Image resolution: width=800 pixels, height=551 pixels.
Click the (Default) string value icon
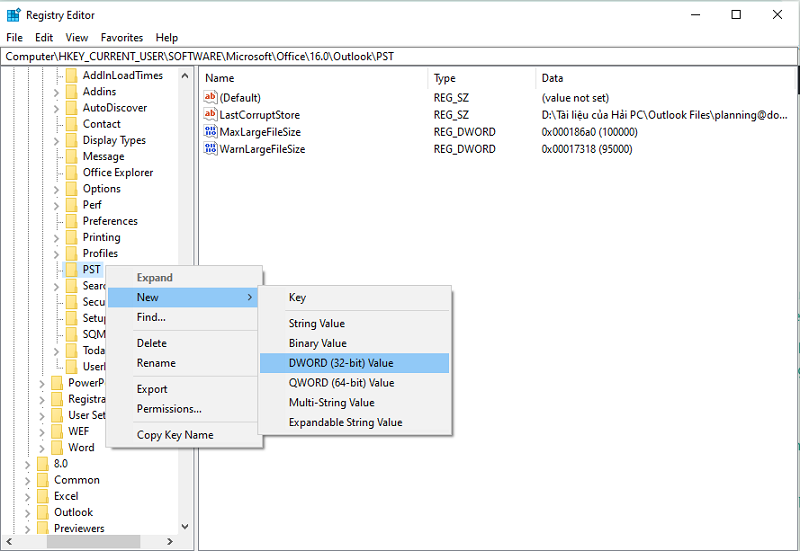[x=210, y=98]
